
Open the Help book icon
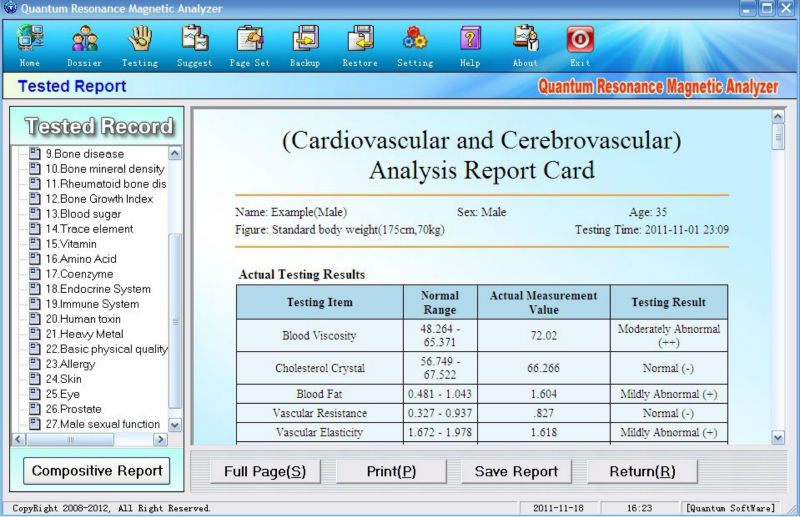coord(470,39)
